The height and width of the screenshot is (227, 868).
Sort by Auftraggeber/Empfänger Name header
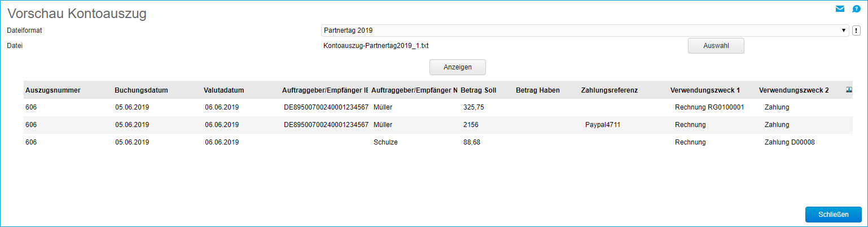click(x=414, y=90)
